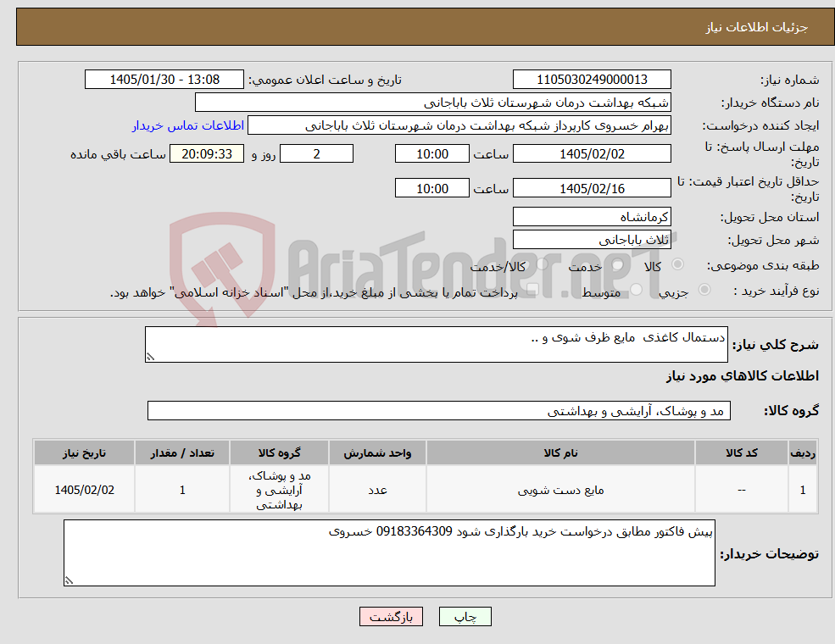This screenshot has width=835, height=644.
Task: Click the goods group field مد و پوشاک
Action: click(x=439, y=410)
